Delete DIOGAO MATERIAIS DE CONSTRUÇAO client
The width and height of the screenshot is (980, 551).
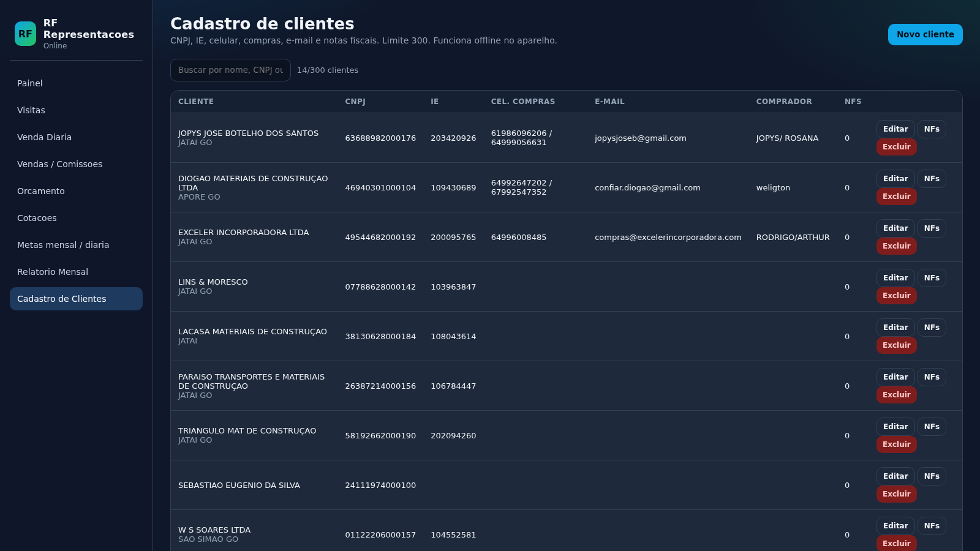pos(896,197)
